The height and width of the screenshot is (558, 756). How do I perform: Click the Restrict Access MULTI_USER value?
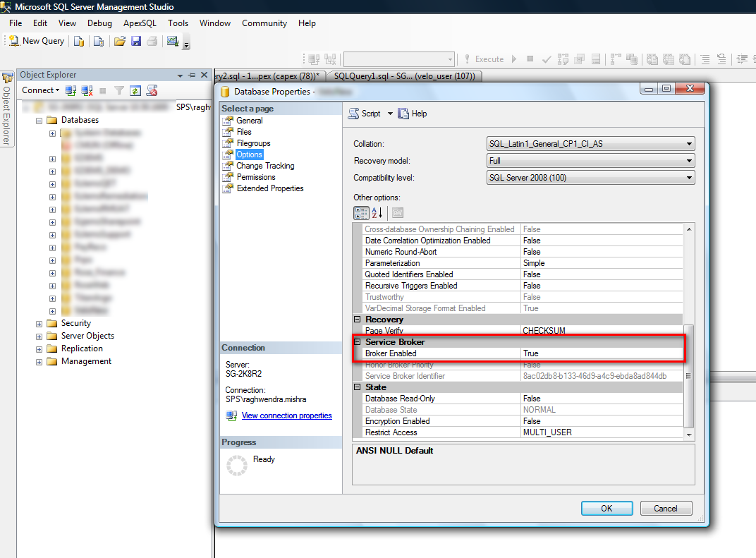(602, 432)
